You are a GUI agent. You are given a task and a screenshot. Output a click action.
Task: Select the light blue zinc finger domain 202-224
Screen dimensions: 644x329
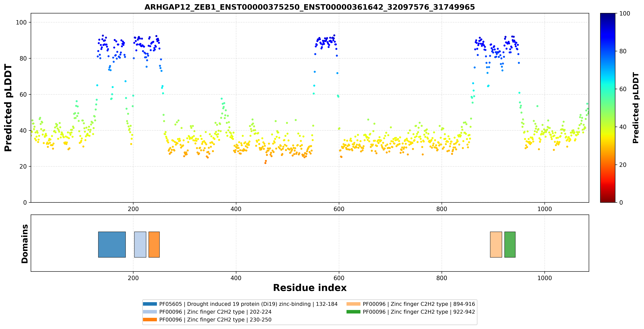point(140,244)
